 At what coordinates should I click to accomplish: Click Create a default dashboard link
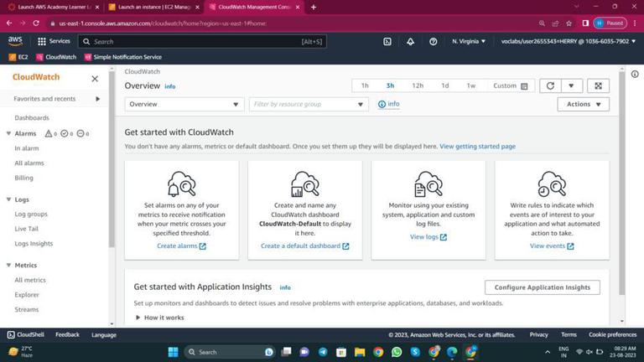(304, 246)
